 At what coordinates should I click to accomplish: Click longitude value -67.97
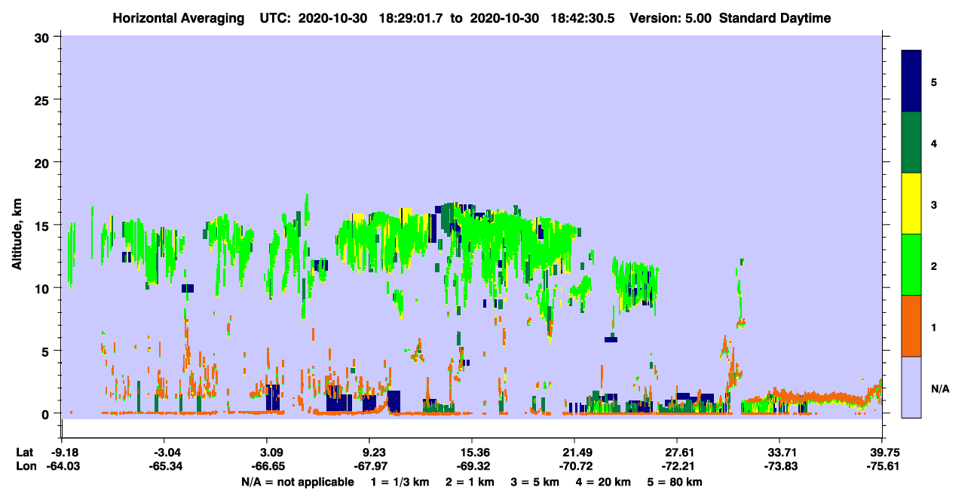pos(370,466)
